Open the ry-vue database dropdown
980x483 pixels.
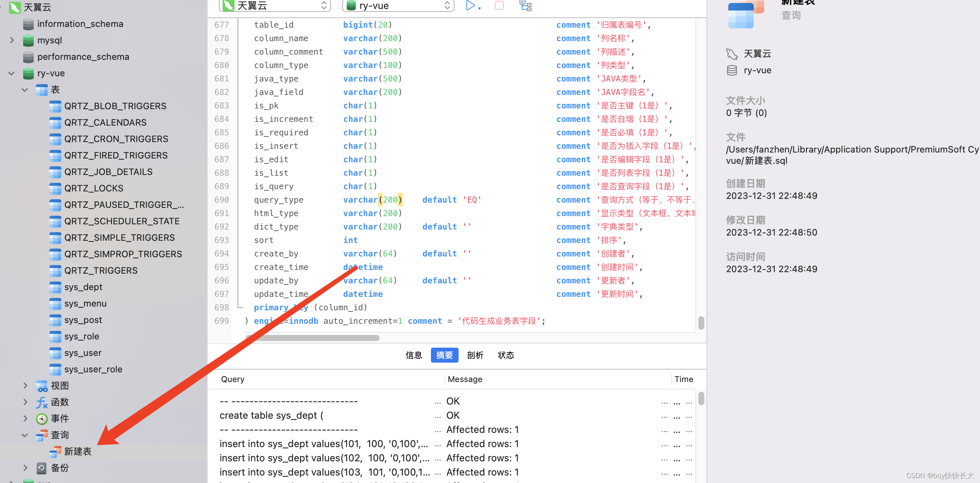tap(398, 5)
